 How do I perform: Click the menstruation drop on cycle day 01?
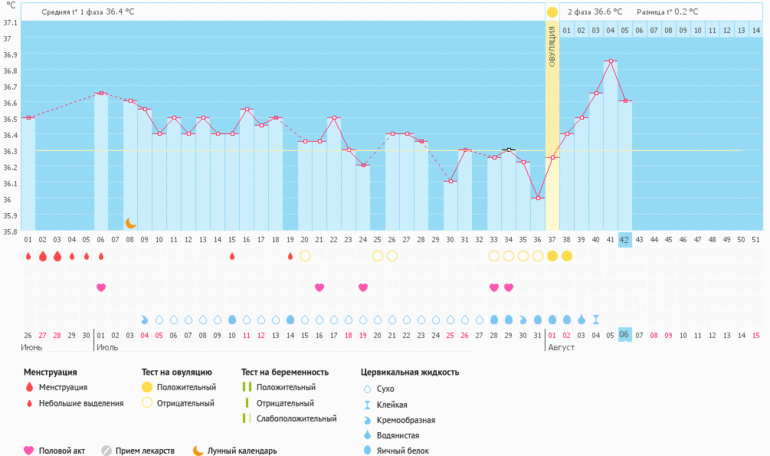coord(28,257)
